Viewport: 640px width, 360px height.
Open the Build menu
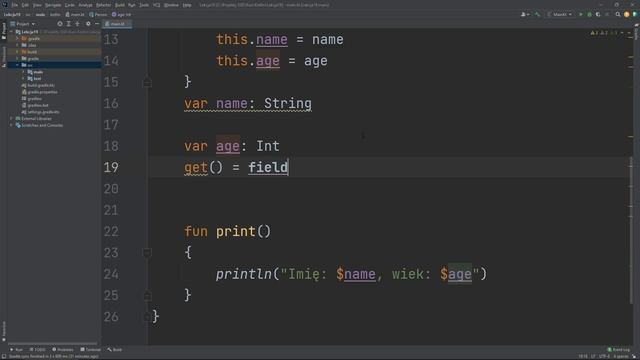[x=120, y=5]
